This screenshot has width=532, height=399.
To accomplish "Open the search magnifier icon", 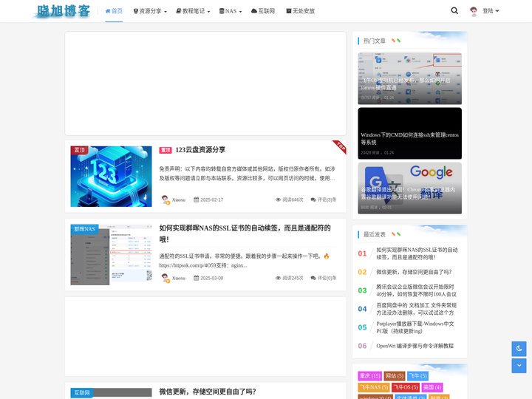I will click(x=454, y=11).
